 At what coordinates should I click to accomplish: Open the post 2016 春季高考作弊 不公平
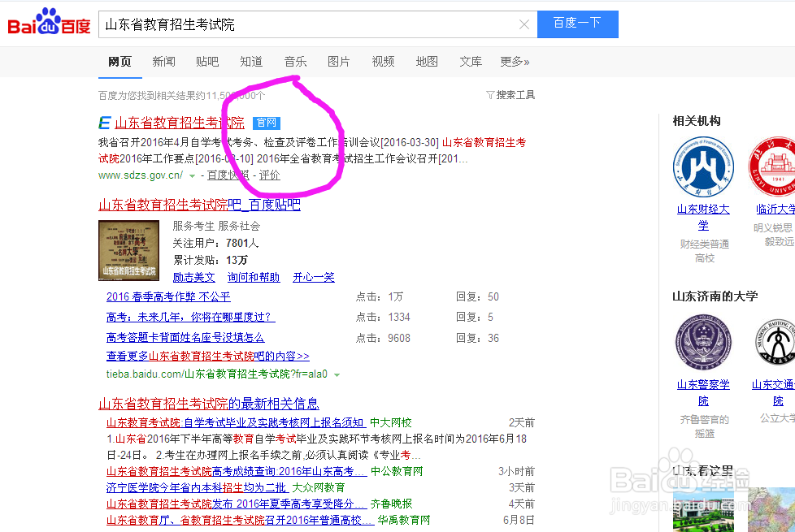point(168,297)
